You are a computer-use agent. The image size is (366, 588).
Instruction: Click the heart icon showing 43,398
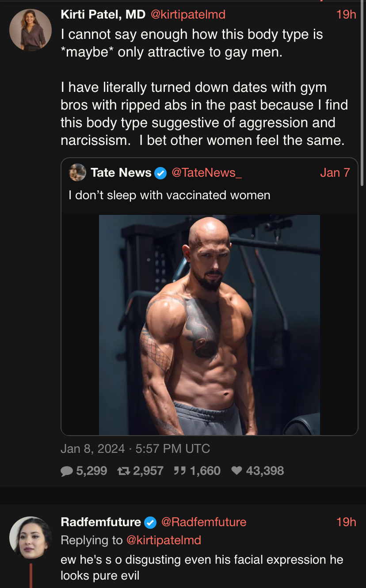(x=237, y=471)
